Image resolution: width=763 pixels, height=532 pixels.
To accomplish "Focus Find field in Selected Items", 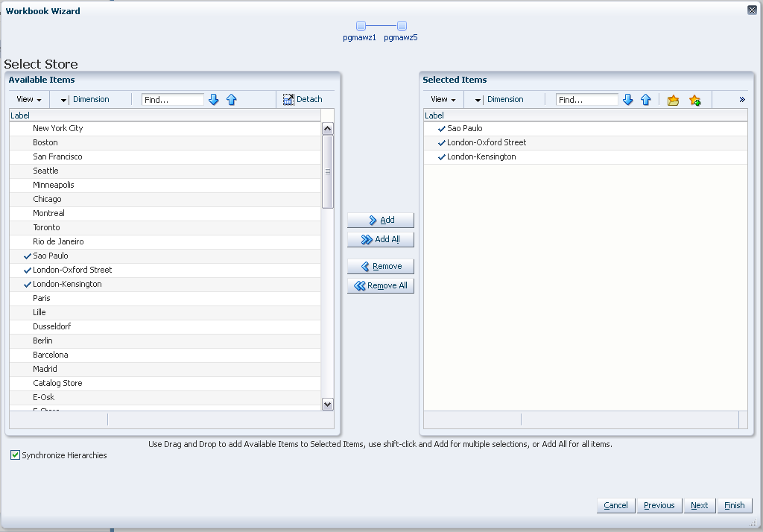I will pyautogui.click(x=587, y=100).
